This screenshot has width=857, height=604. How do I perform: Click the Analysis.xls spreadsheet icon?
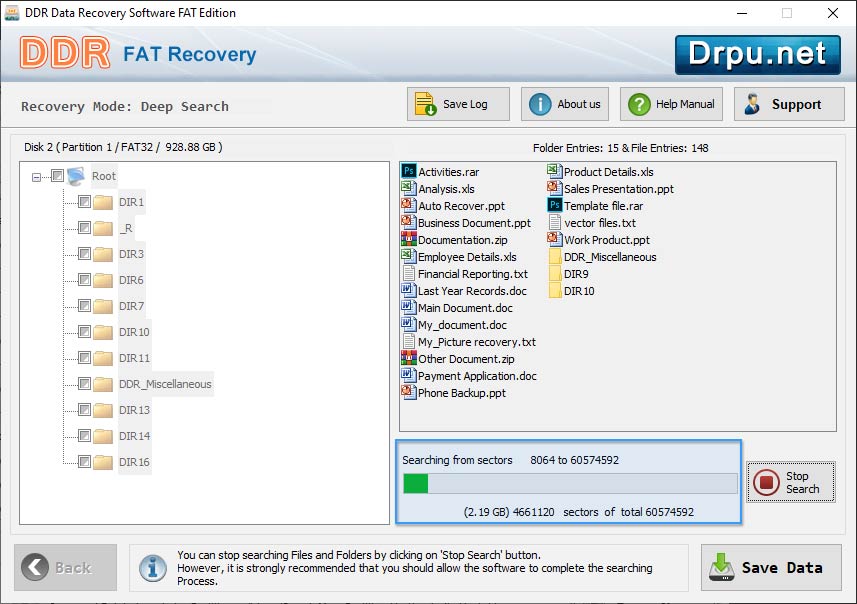coord(408,188)
